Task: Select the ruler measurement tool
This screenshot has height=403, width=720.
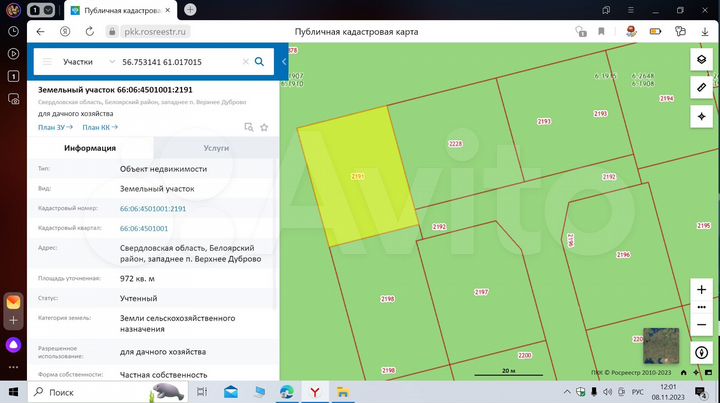Action: click(701, 88)
